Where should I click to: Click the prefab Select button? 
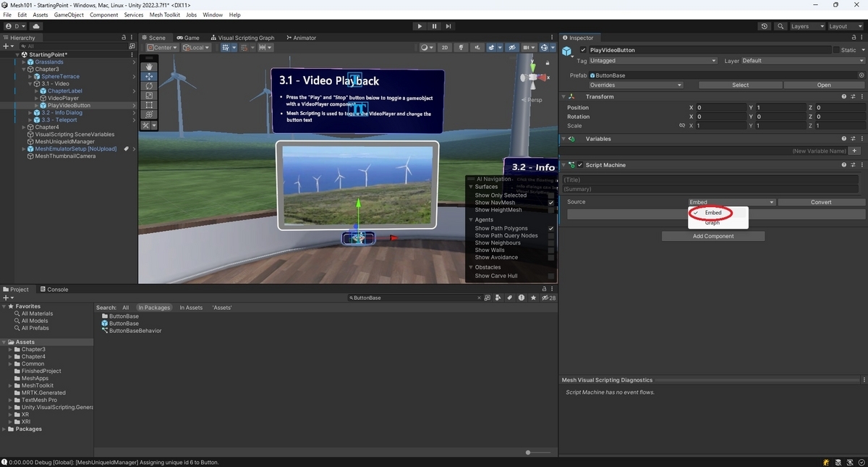[741, 85]
